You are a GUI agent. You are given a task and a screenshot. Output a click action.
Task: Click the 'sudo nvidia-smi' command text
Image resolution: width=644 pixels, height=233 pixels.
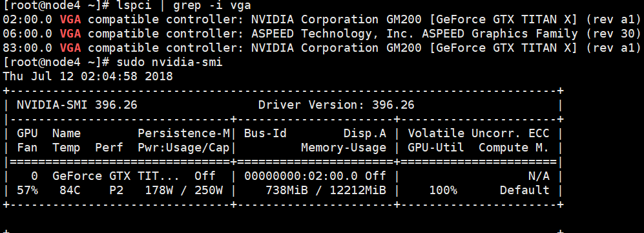[x=169, y=63]
